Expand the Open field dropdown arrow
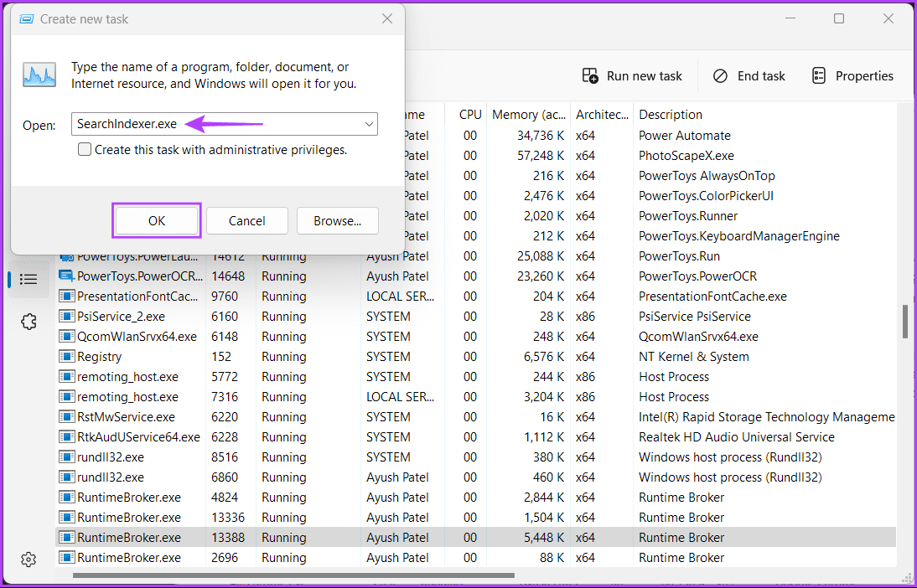917x588 pixels. [x=369, y=124]
